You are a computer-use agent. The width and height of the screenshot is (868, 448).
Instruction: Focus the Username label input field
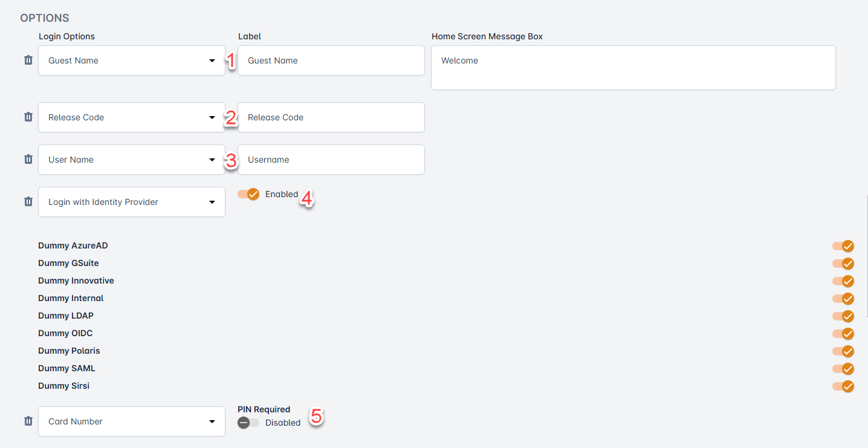[x=331, y=160]
